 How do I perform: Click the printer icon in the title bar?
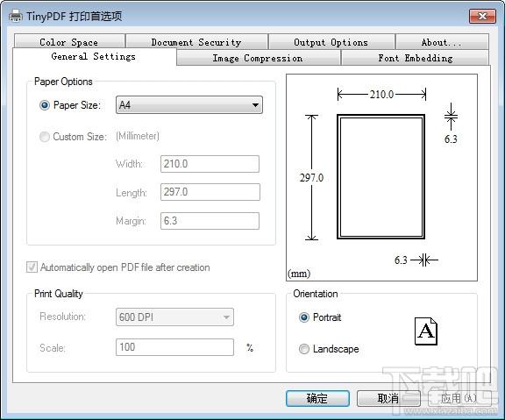[x=16, y=16]
